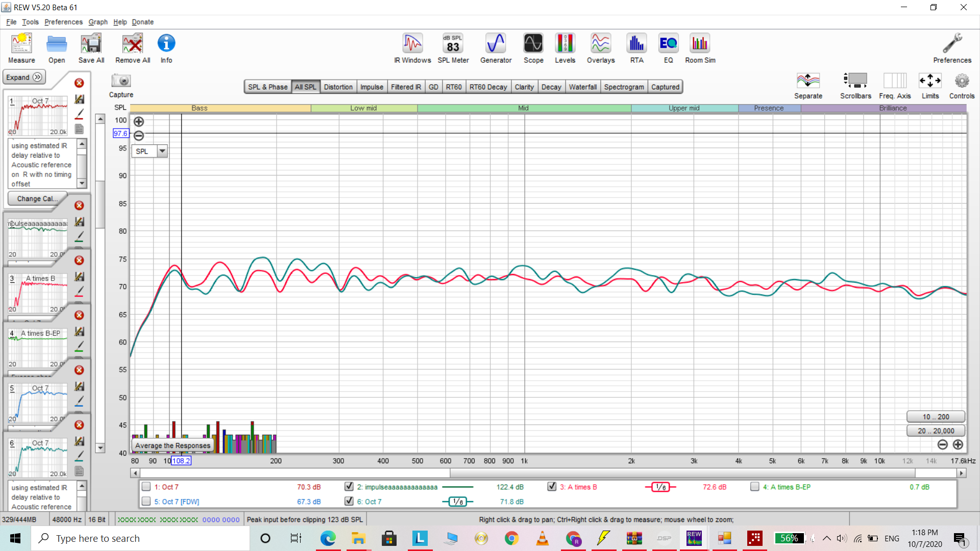980x551 pixels.
Task: Toggle the 1: Oct 7 trace checkbox
Action: point(146,487)
